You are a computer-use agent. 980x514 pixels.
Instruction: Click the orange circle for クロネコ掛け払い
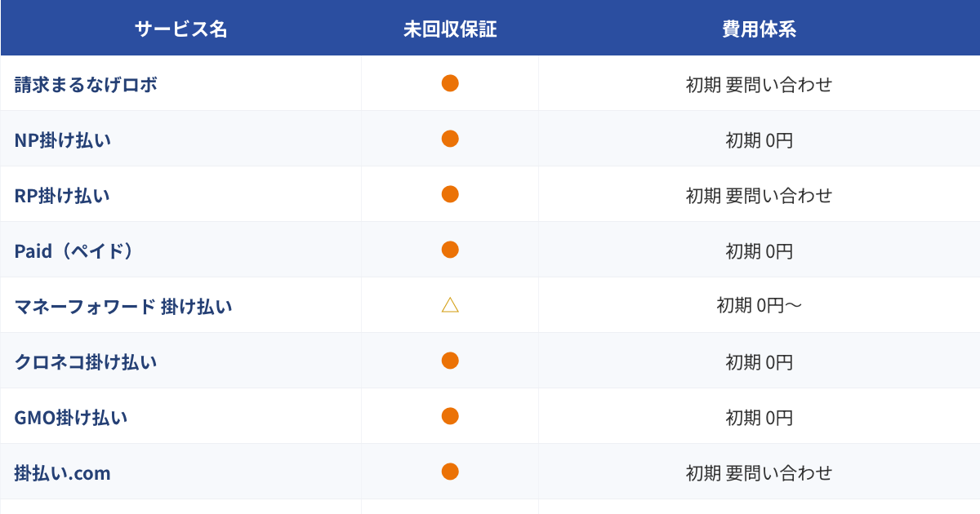click(x=450, y=361)
